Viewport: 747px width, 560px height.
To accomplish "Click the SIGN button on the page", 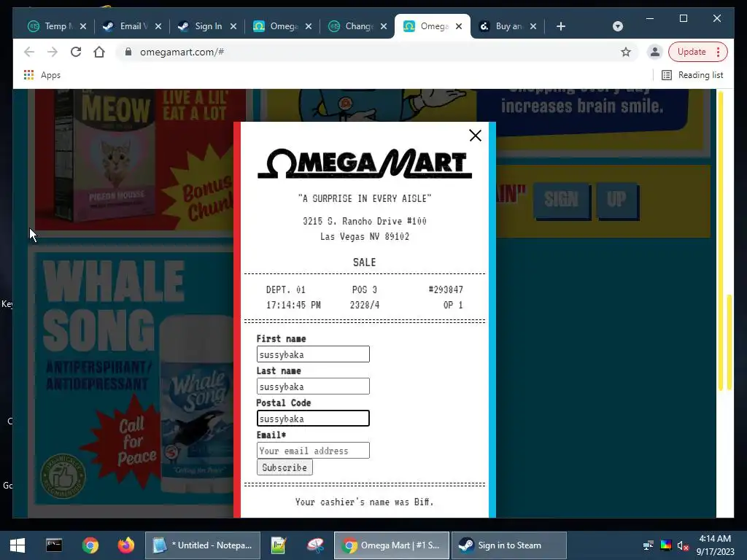I will (x=561, y=199).
